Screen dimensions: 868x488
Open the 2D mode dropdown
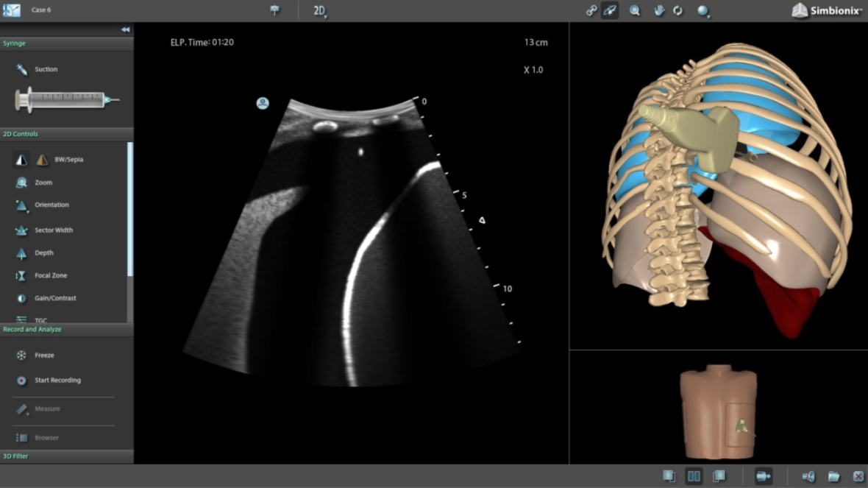point(320,10)
